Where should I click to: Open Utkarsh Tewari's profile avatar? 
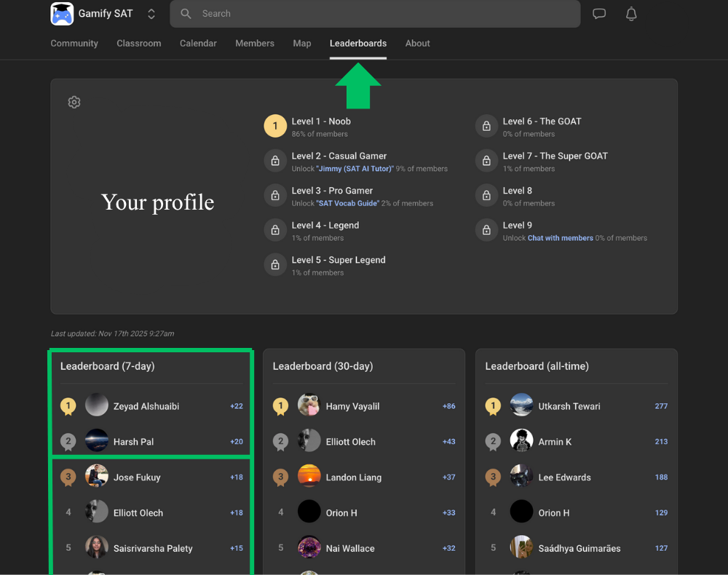(x=521, y=405)
